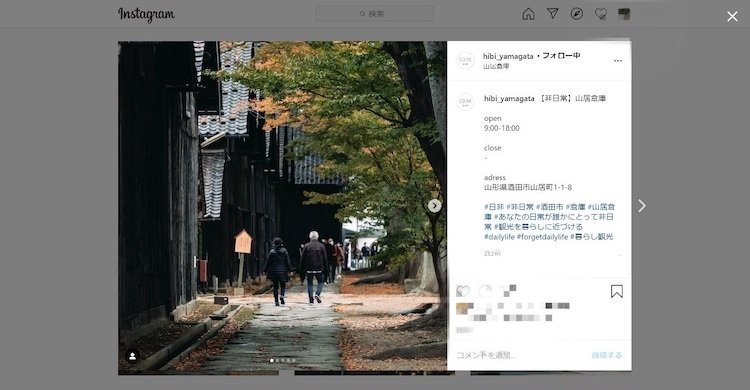Show next photo in carousel
This screenshot has height=390, width=750.
tap(434, 206)
